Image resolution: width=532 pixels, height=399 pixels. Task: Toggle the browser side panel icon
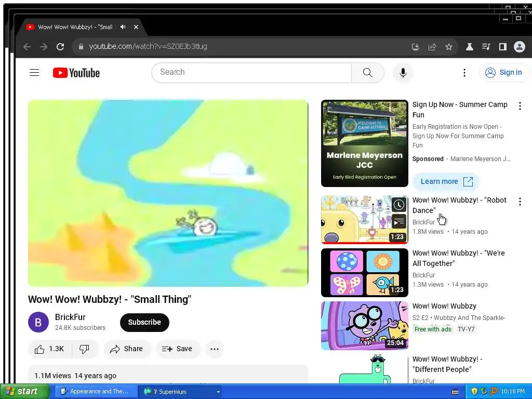pos(502,47)
